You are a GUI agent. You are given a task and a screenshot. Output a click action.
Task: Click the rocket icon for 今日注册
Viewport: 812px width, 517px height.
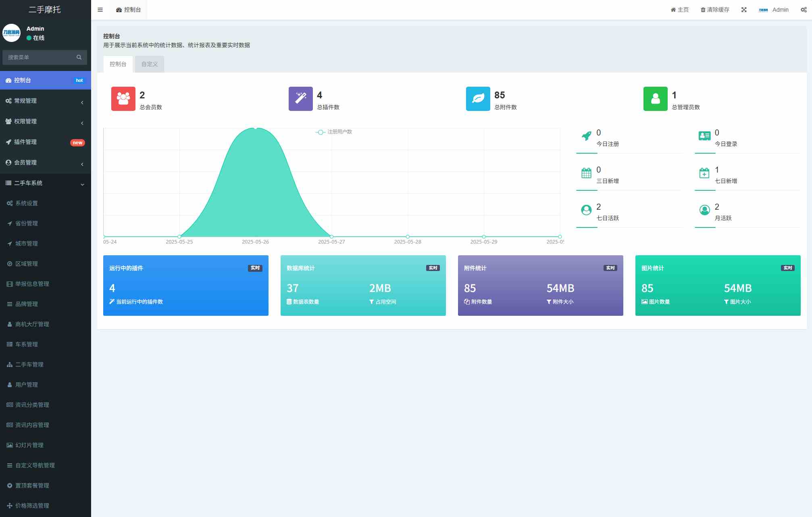[x=587, y=136]
